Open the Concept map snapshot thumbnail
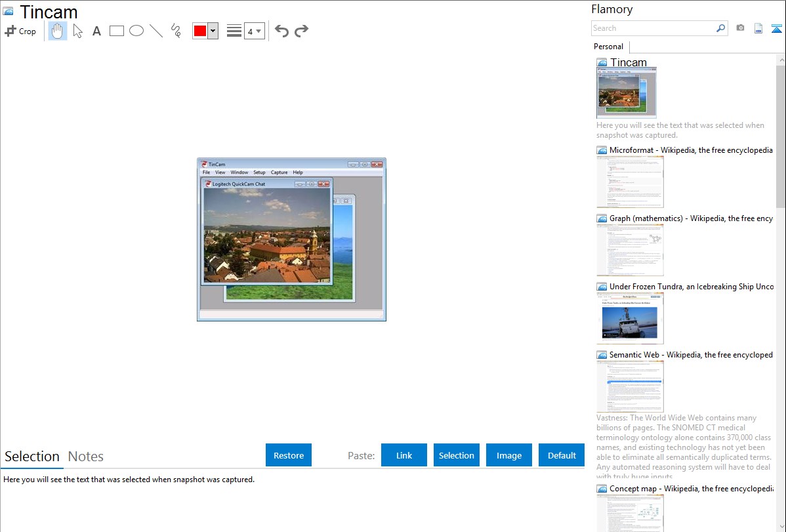 [630, 513]
